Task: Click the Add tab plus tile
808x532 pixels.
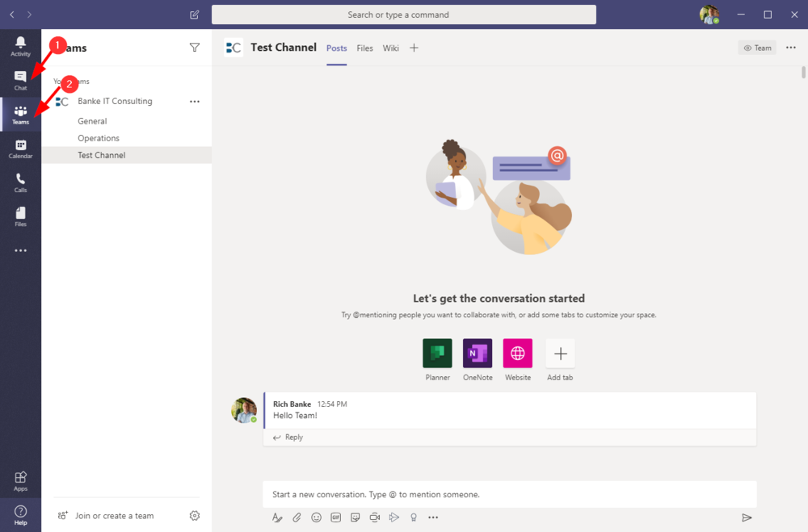Action: point(560,354)
